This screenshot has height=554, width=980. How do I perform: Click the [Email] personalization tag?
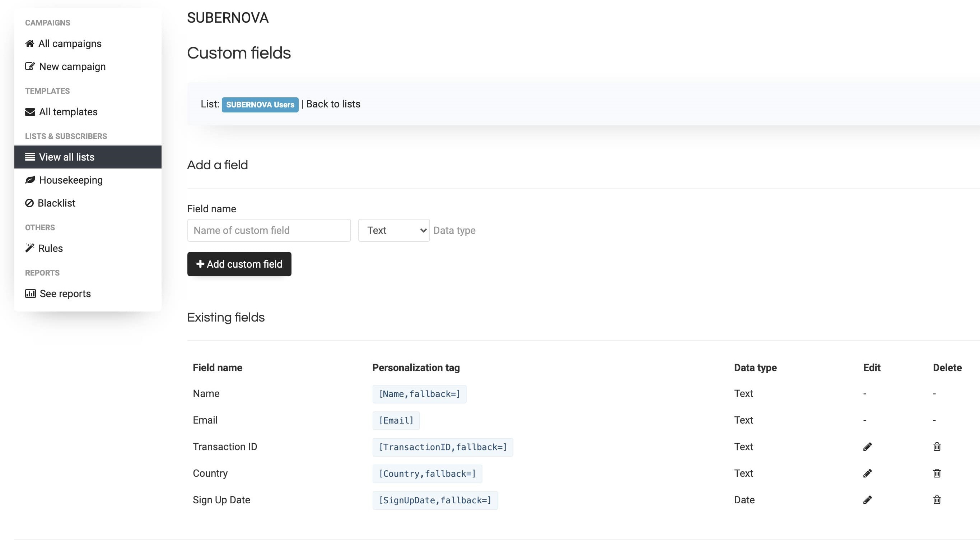point(396,421)
